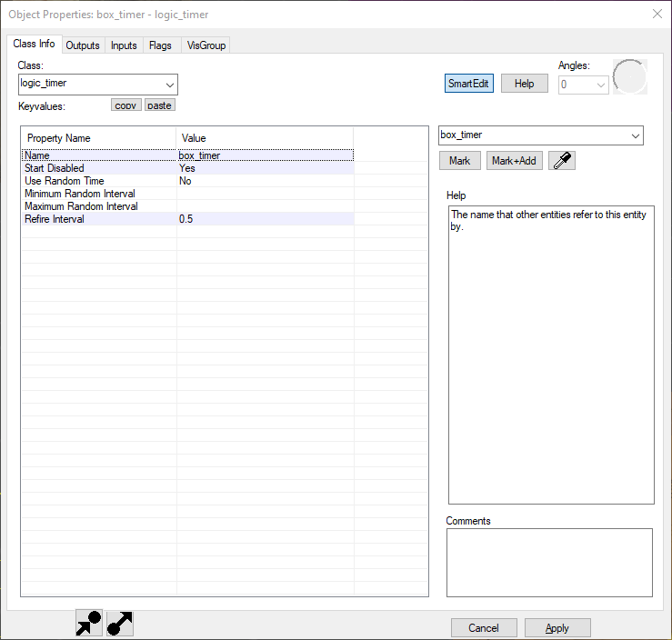The width and height of the screenshot is (672, 640).
Task: Open the Class dropdown showing logic_timer
Action: pos(98,85)
